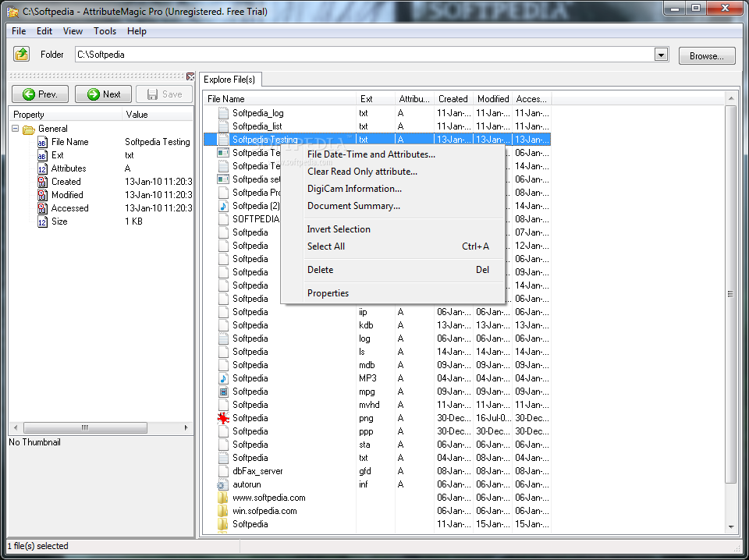Click the Softpedia kdb file icon

(223, 325)
